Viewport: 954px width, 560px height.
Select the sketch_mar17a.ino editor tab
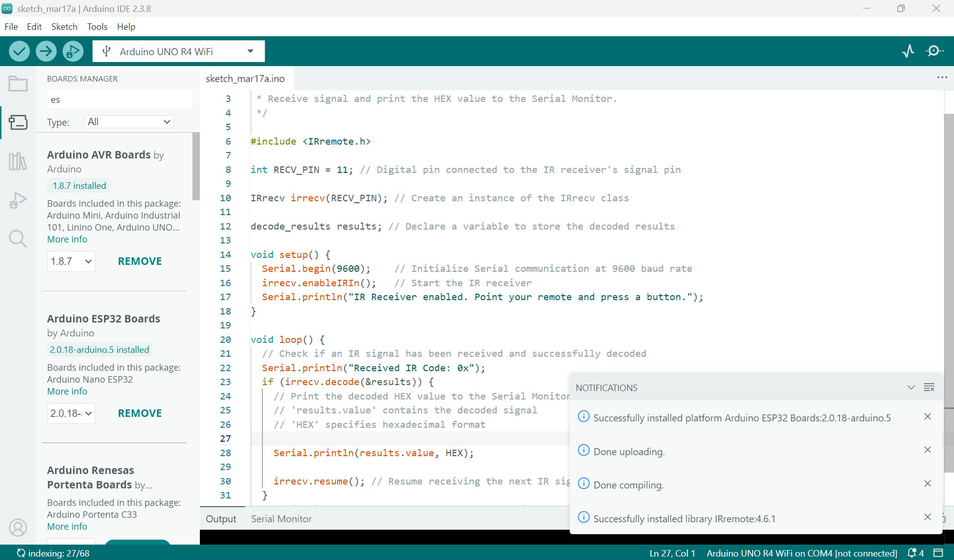246,79
